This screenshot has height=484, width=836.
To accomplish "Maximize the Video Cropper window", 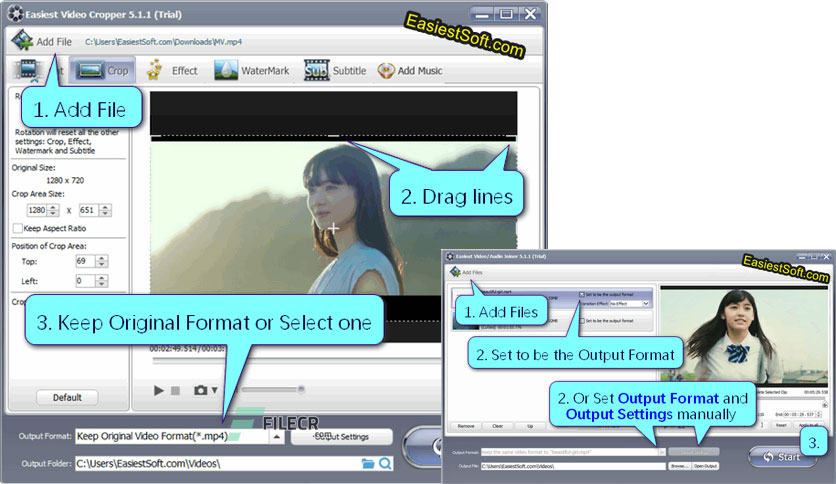I will [506, 14].
